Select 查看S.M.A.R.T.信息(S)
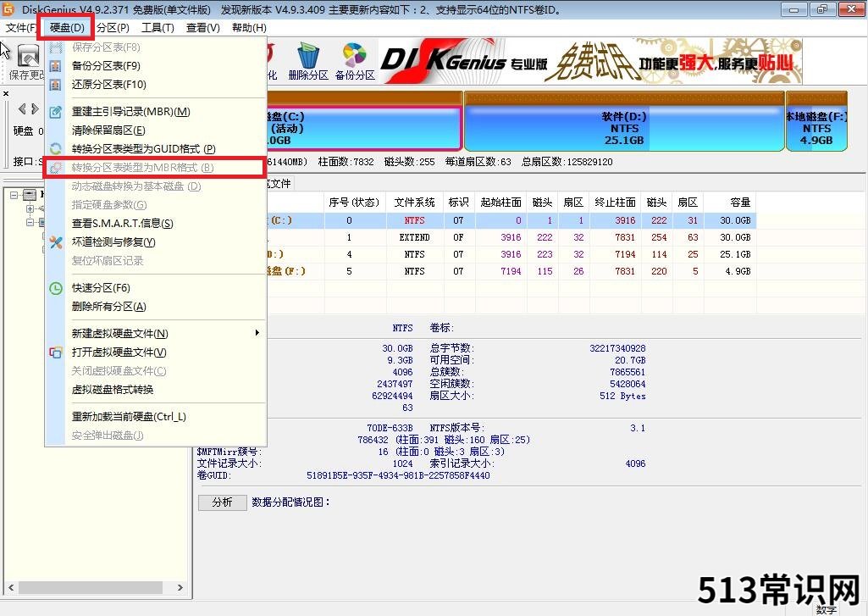 [x=155, y=223]
